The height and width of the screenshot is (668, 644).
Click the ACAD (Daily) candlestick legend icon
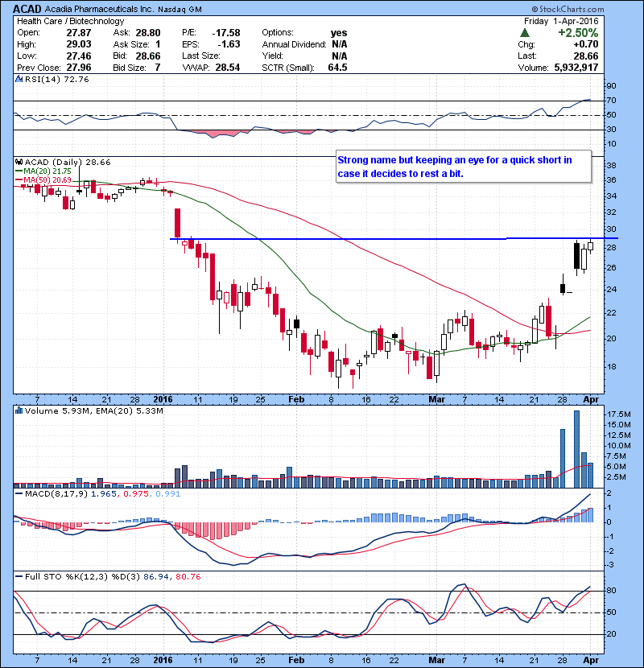19,162
